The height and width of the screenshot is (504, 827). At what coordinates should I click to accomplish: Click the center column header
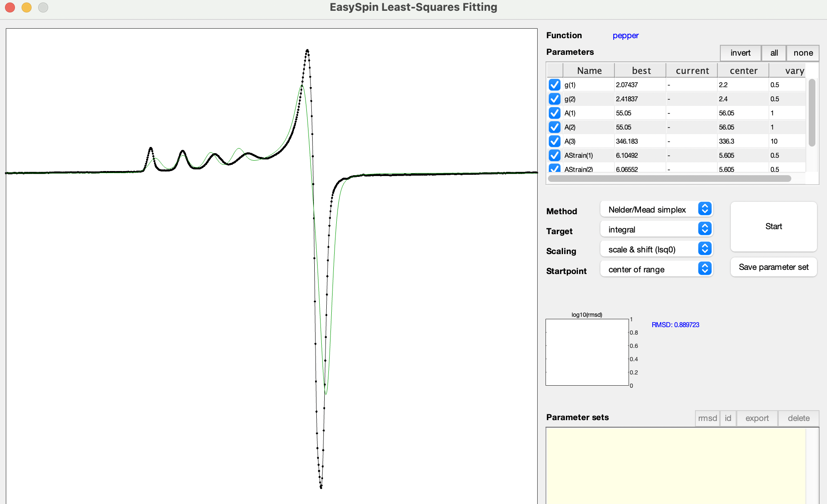coord(743,71)
